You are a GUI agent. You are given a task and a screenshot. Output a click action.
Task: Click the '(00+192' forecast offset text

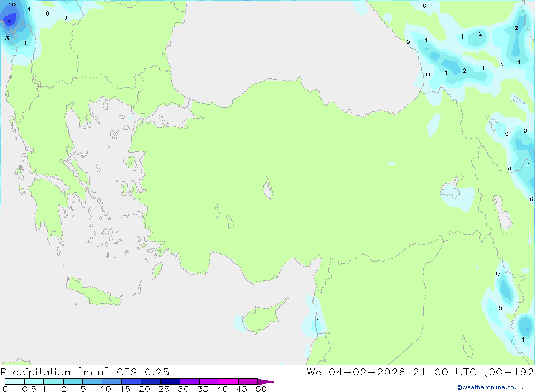(x=509, y=372)
